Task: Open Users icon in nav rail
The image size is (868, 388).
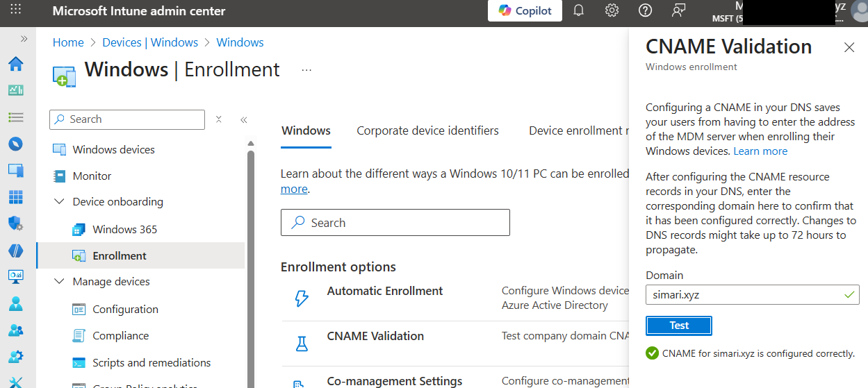Action: 15,303
